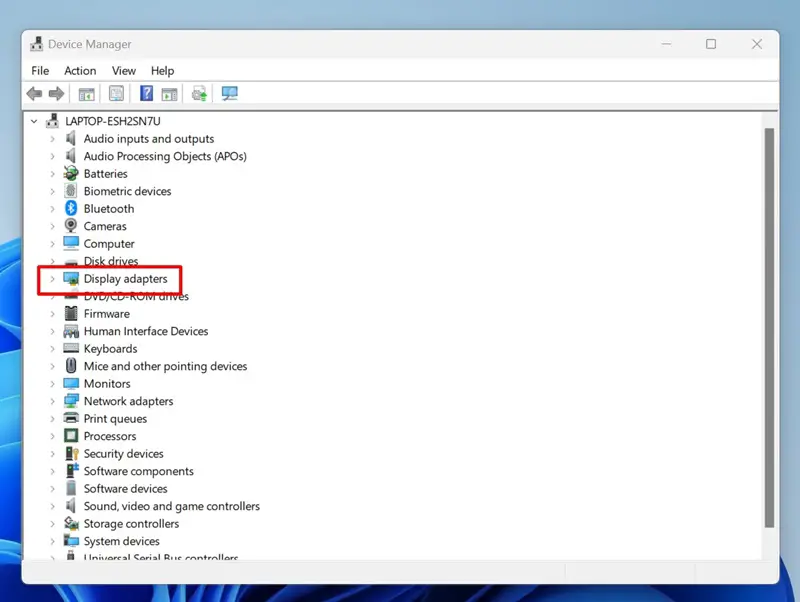Collapse the LAPTOP-ESH2SN7U root node
Screen dimensions: 800x602
[x=34, y=121]
